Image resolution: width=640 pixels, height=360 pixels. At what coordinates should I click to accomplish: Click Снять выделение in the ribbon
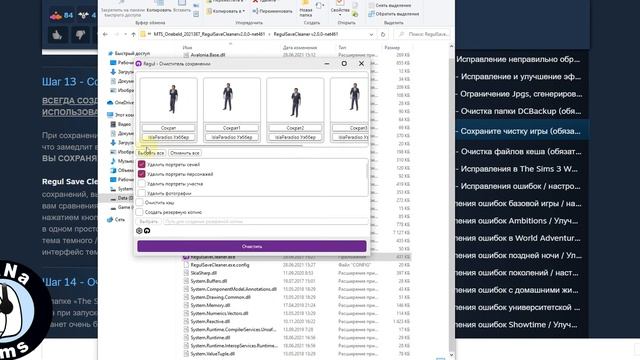(x=390, y=5)
